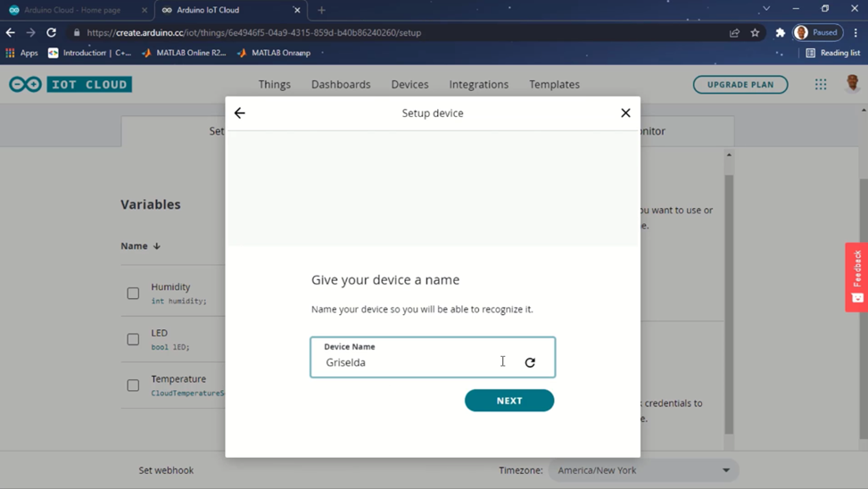Select the Temperature variable name
868x489 pixels.
tap(178, 378)
